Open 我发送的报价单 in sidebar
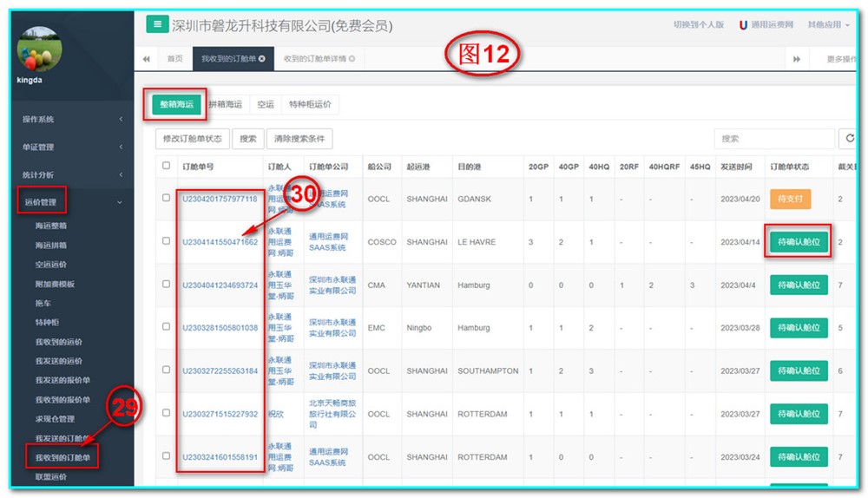The width and height of the screenshot is (868, 498). 62,380
